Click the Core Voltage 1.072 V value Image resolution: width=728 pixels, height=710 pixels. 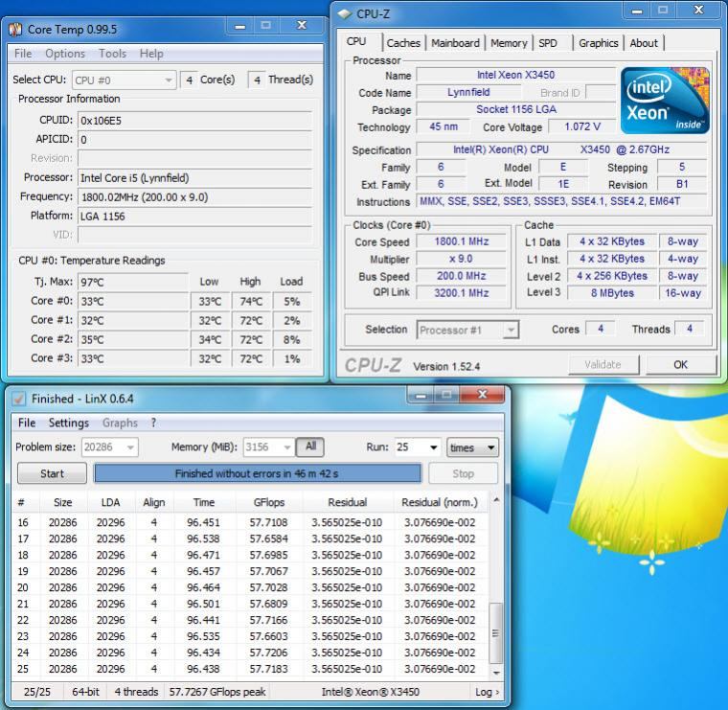click(x=581, y=126)
